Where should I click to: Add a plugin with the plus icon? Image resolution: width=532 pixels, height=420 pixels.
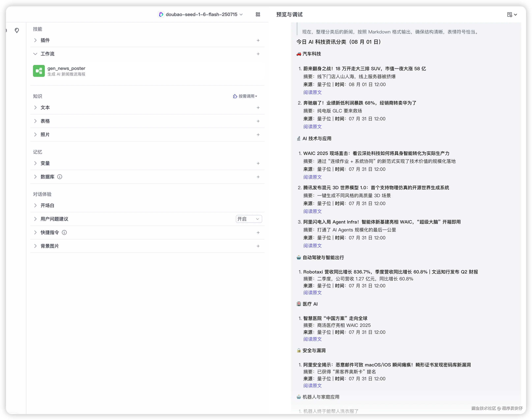tap(258, 40)
